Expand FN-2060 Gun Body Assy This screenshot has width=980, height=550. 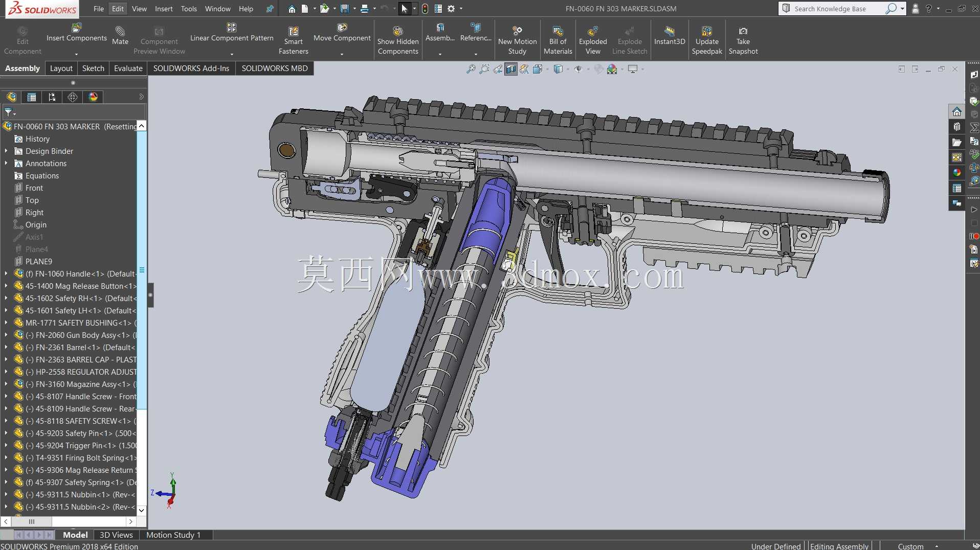coord(6,335)
